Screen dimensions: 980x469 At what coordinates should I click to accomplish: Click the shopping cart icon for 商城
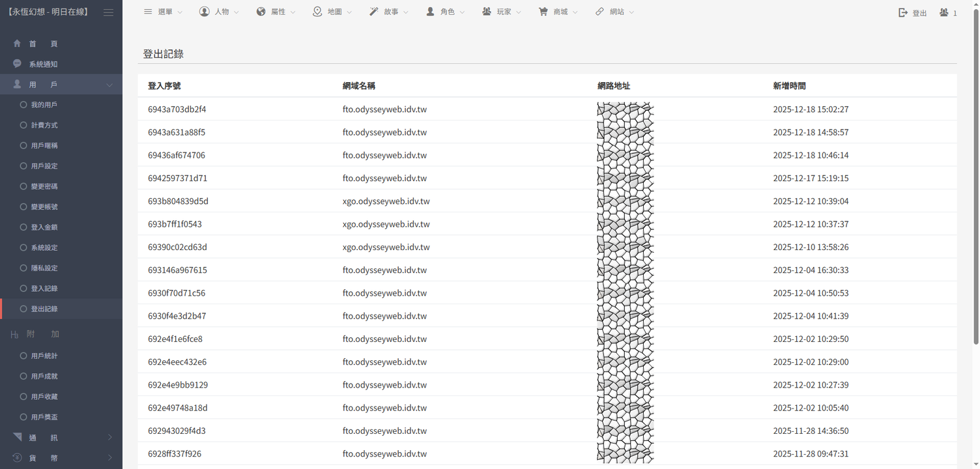(x=543, y=12)
